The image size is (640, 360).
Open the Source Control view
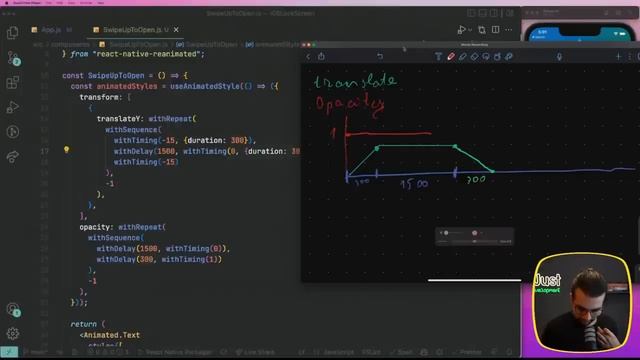[13, 58]
